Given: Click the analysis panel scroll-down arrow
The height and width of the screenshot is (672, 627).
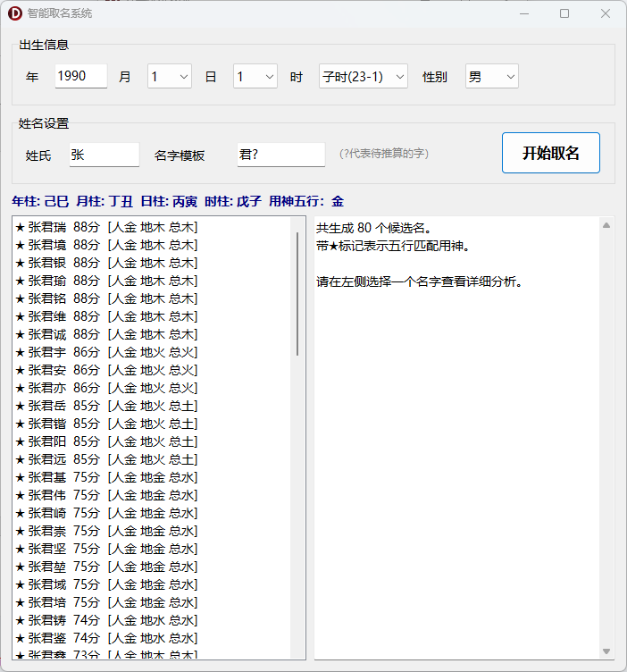Looking at the screenshot, I should click(x=606, y=651).
